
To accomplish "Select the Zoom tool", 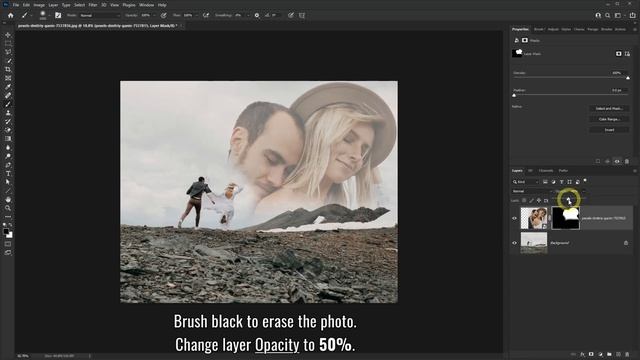I will 8,208.
